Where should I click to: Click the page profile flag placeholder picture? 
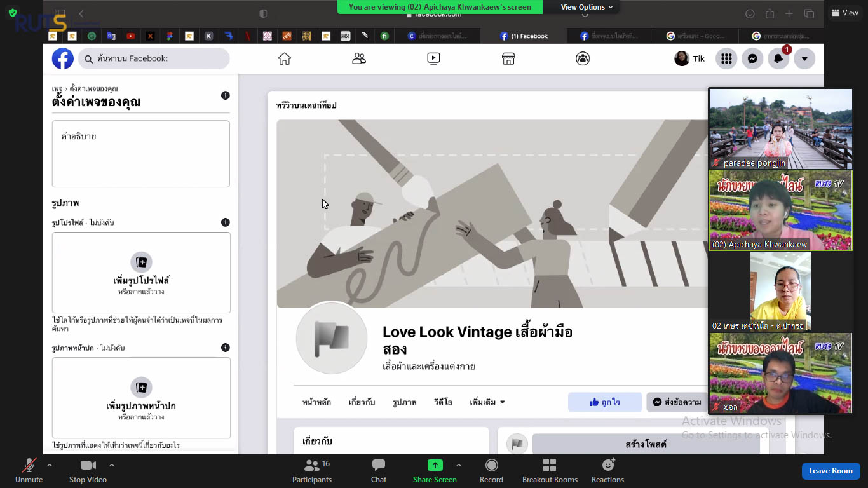[332, 338]
